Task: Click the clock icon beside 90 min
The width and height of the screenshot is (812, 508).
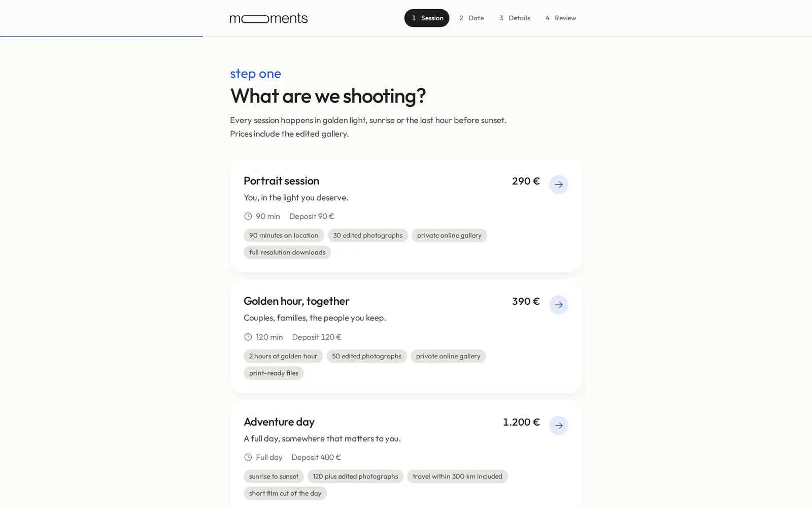Action: click(x=248, y=216)
